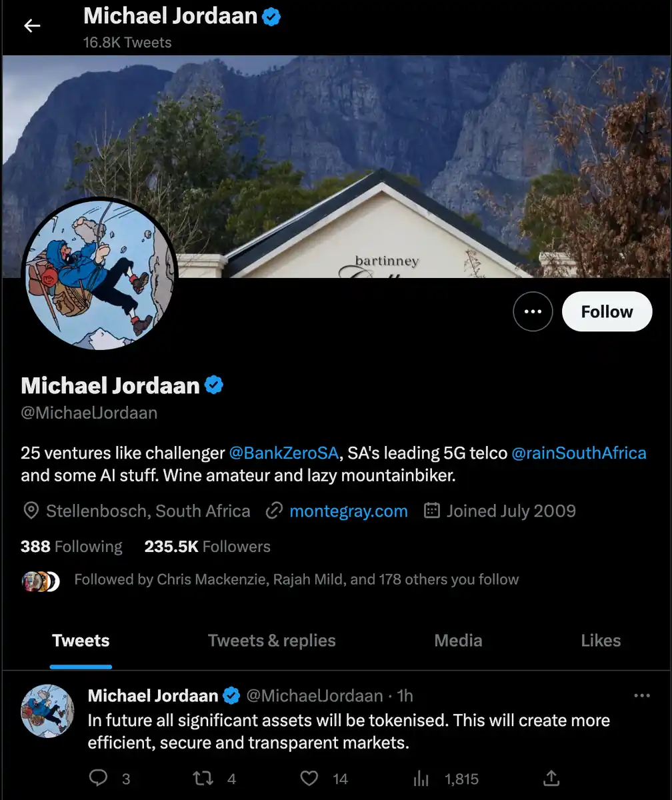This screenshot has width=672, height=800.
Task: Open the large climber profile picture
Action: pos(100,274)
